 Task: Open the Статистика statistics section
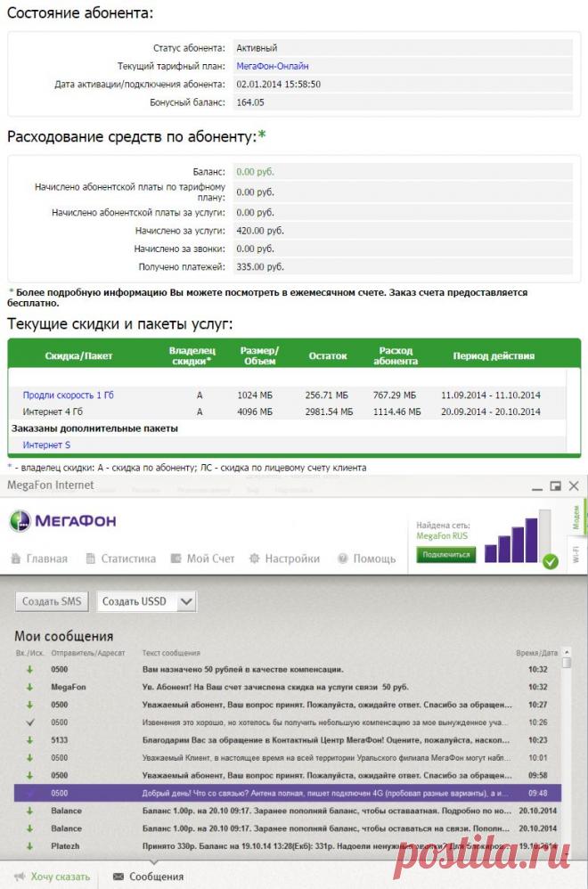pyautogui.click(x=121, y=559)
